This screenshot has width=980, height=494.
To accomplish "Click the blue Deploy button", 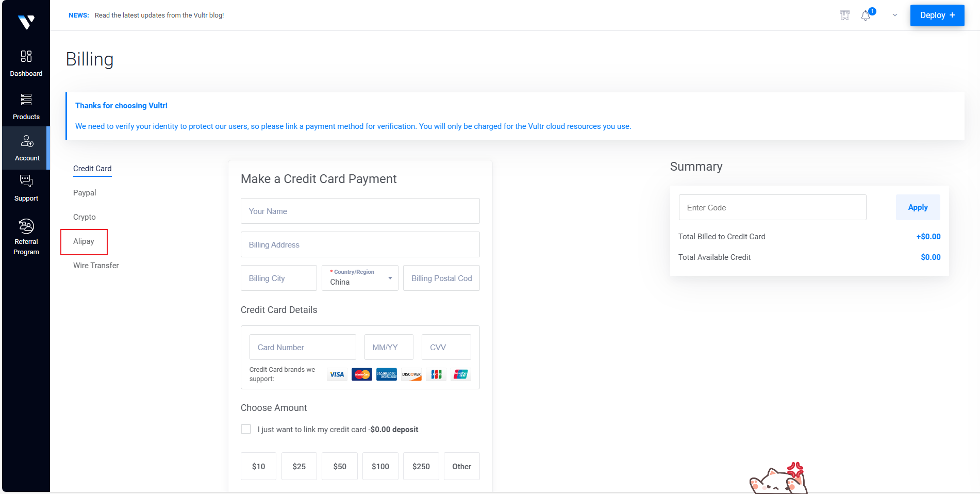I will coord(937,15).
